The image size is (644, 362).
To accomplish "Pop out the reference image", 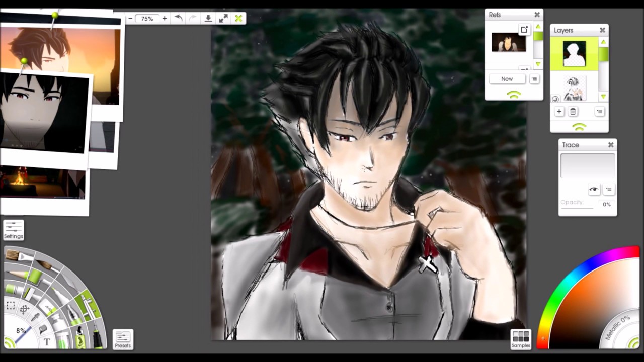I will click(x=524, y=30).
